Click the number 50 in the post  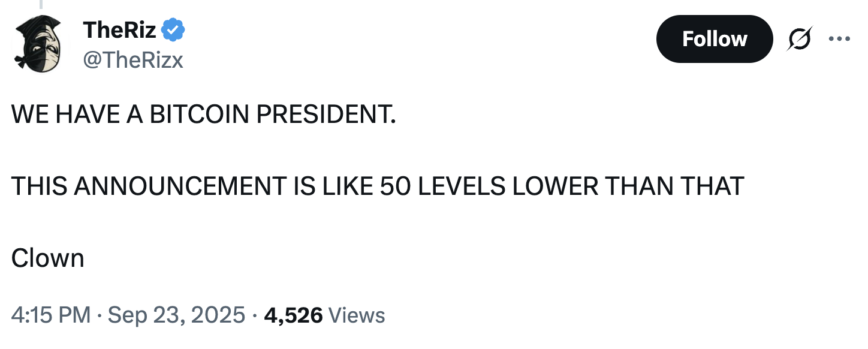click(394, 186)
